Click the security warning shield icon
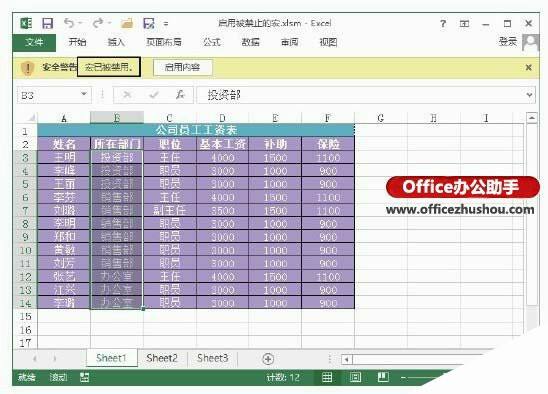This screenshot has width=548, height=394. 27,67
